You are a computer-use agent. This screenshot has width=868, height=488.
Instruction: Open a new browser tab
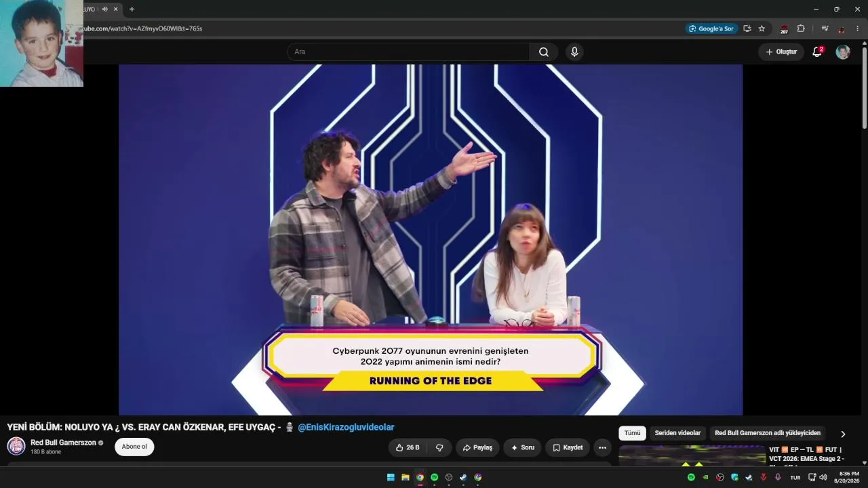(132, 9)
